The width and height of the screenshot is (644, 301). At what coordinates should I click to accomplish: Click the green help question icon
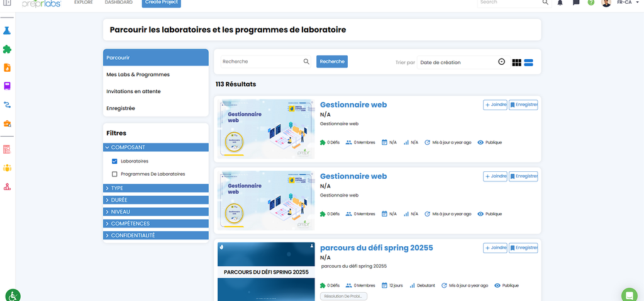591,3
